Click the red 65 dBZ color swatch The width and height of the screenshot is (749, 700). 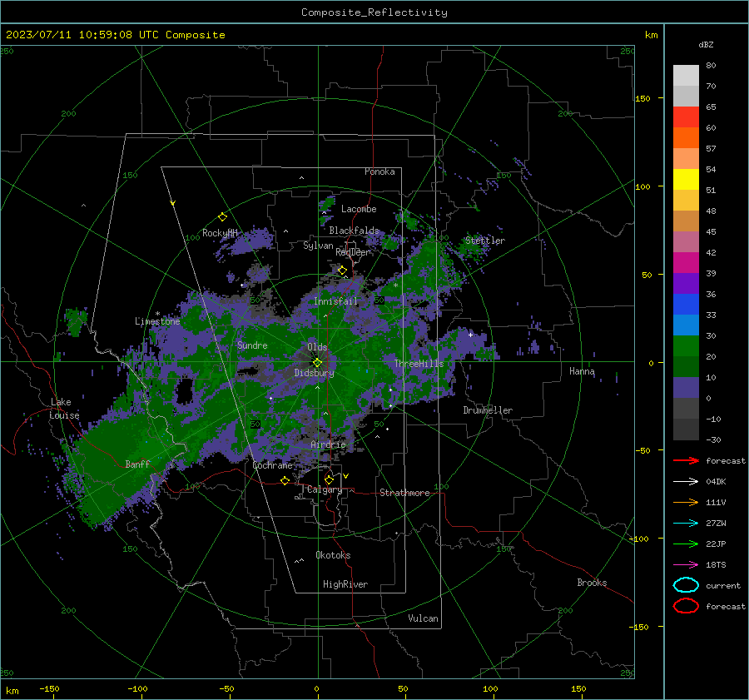click(686, 117)
